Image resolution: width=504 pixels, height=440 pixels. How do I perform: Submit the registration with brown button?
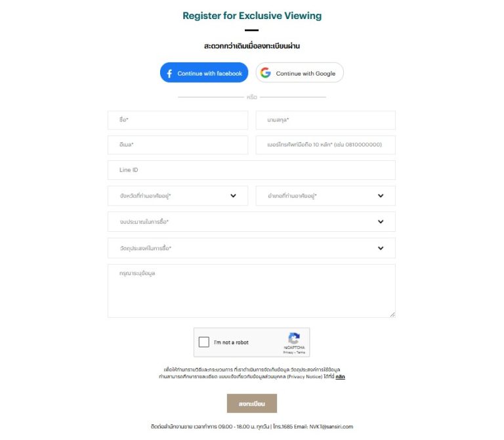tap(252, 403)
